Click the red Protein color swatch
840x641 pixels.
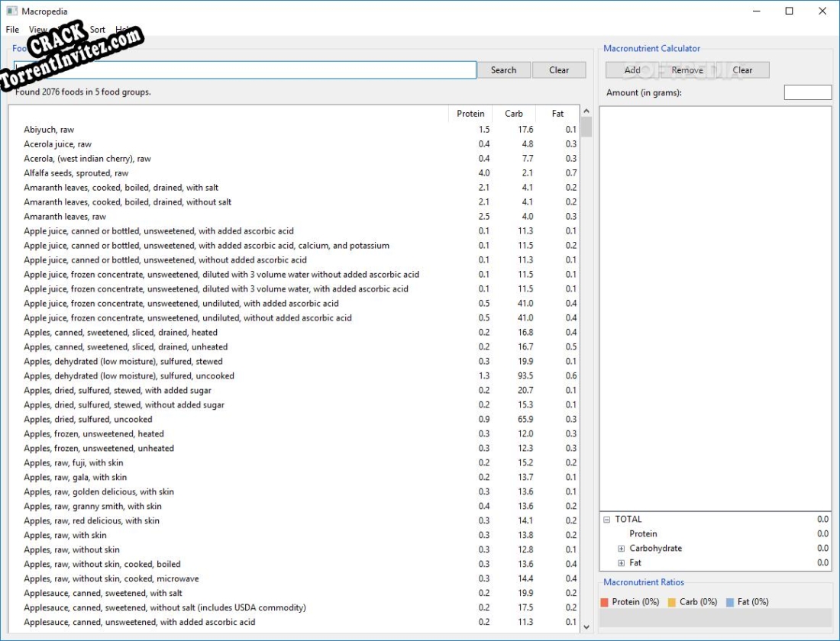click(606, 601)
